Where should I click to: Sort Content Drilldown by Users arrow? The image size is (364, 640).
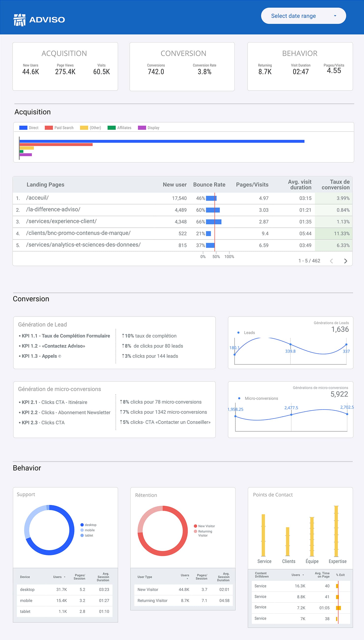[x=303, y=575]
